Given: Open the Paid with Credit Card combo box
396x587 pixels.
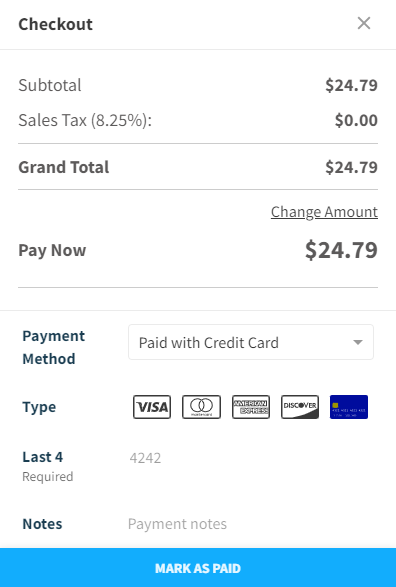Looking at the screenshot, I should (x=251, y=342).
